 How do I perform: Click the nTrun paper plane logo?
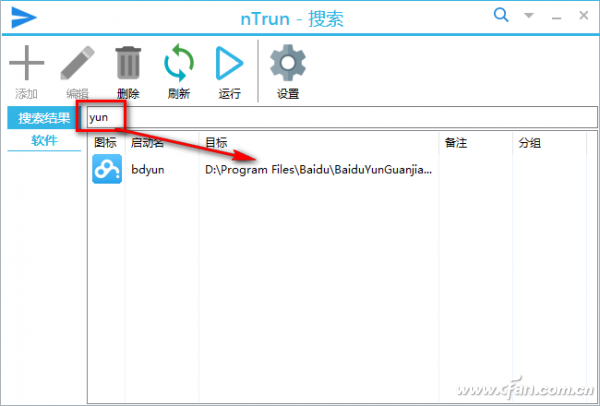[24, 18]
